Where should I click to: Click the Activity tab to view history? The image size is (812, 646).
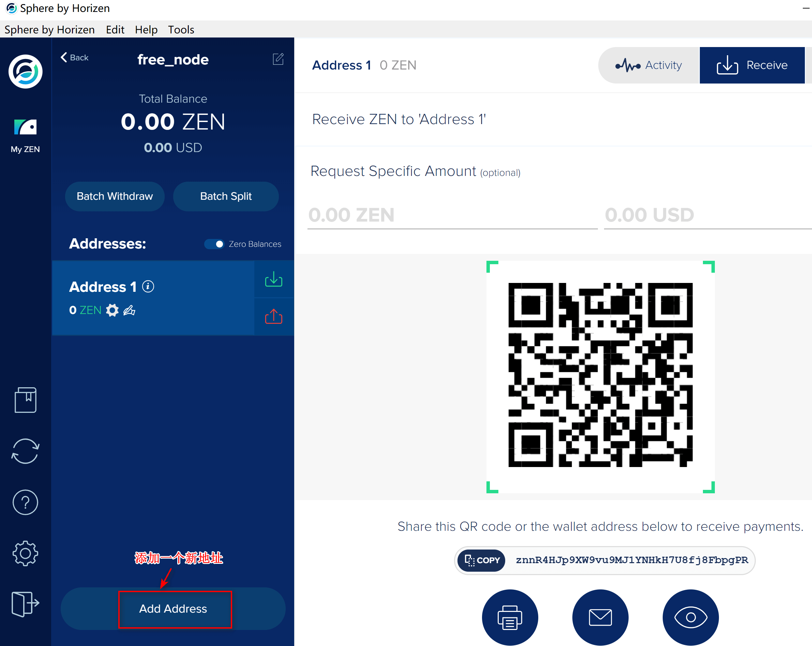pos(649,65)
